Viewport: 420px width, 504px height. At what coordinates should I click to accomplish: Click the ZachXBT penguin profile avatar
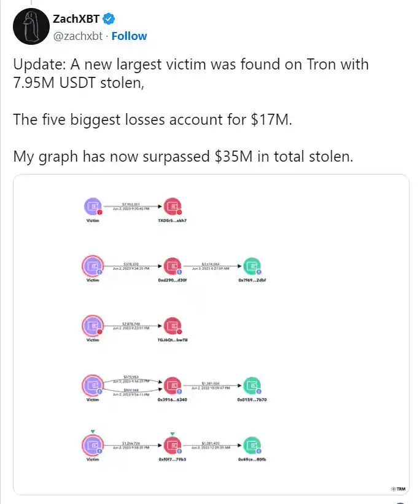pyautogui.click(x=29, y=27)
